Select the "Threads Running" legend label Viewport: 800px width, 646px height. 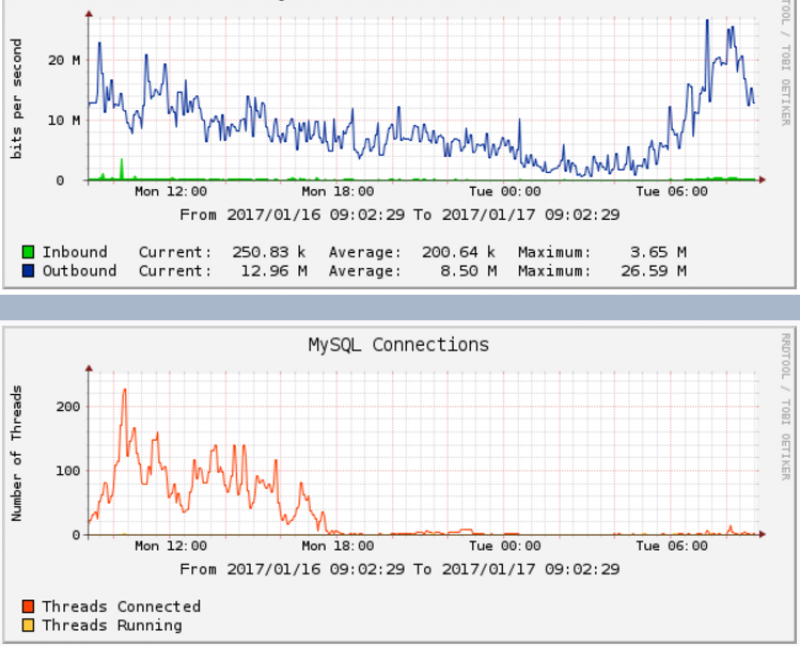click(112, 625)
